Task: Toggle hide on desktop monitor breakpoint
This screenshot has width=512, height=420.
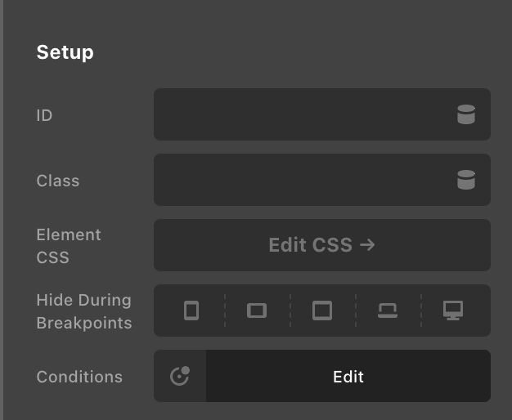Action: (453, 311)
